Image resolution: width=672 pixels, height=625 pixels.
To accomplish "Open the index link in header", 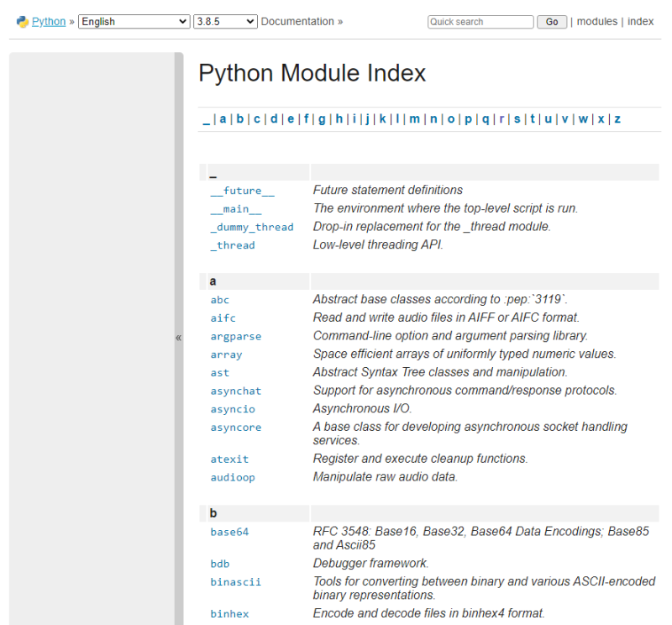I will click(x=640, y=22).
